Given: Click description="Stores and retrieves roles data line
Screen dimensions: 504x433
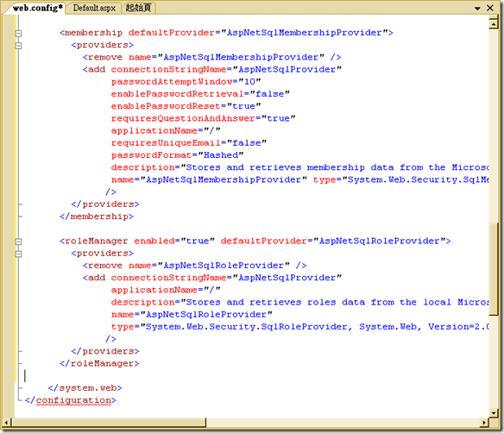Looking at the screenshot, I should click(299, 302).
